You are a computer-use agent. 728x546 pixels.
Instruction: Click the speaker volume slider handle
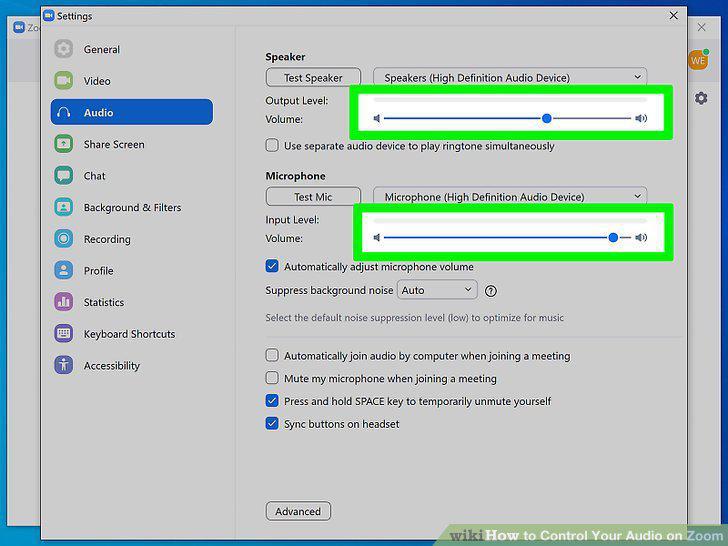pyautogui.click(x=547, y=118)
